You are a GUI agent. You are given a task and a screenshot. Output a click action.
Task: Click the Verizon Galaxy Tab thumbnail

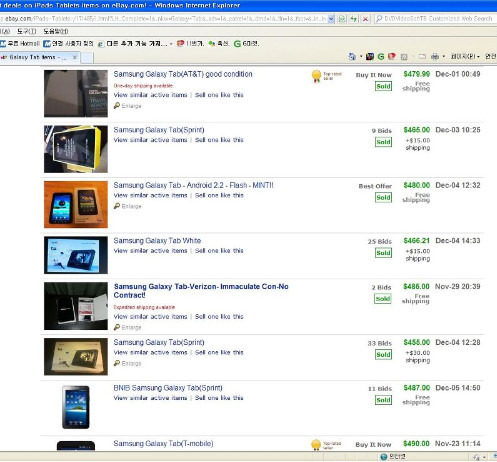(x=76, y=306)
